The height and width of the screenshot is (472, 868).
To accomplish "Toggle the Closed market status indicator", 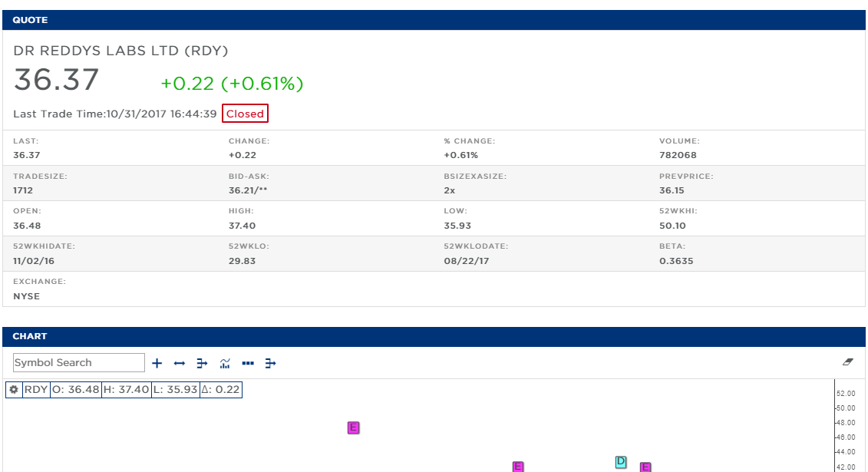I will pos(245,114).
